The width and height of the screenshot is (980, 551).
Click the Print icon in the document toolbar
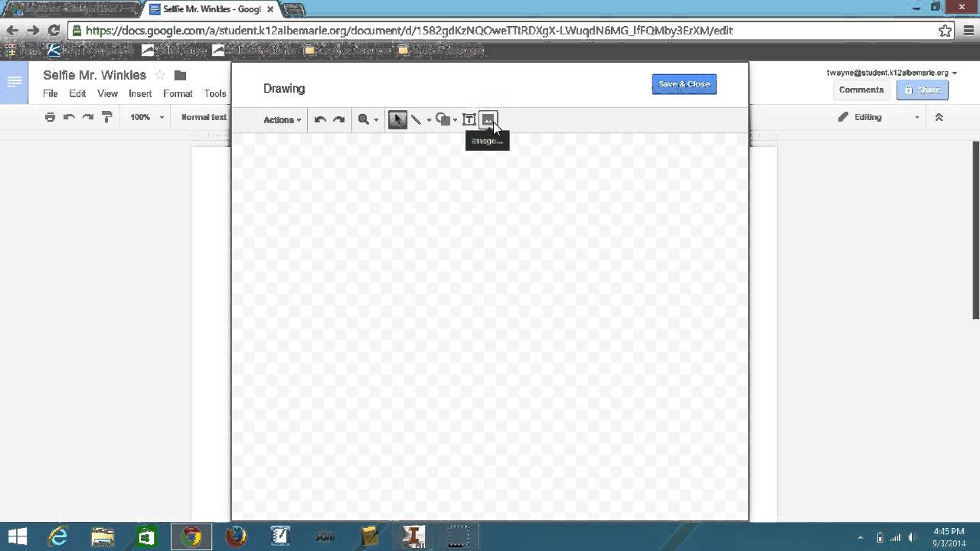point(50,117)
